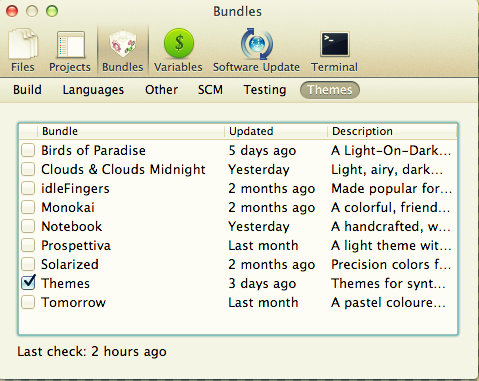Viewport: 479px width, 381px height.
Task: Select the Notebook bundle name
Action: [x=72, y=226]
